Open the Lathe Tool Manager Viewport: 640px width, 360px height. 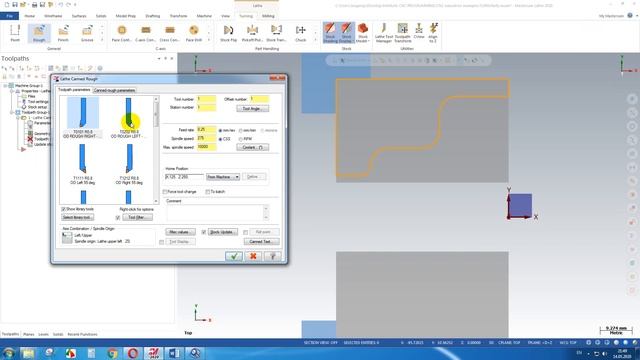tap(384, 33)
